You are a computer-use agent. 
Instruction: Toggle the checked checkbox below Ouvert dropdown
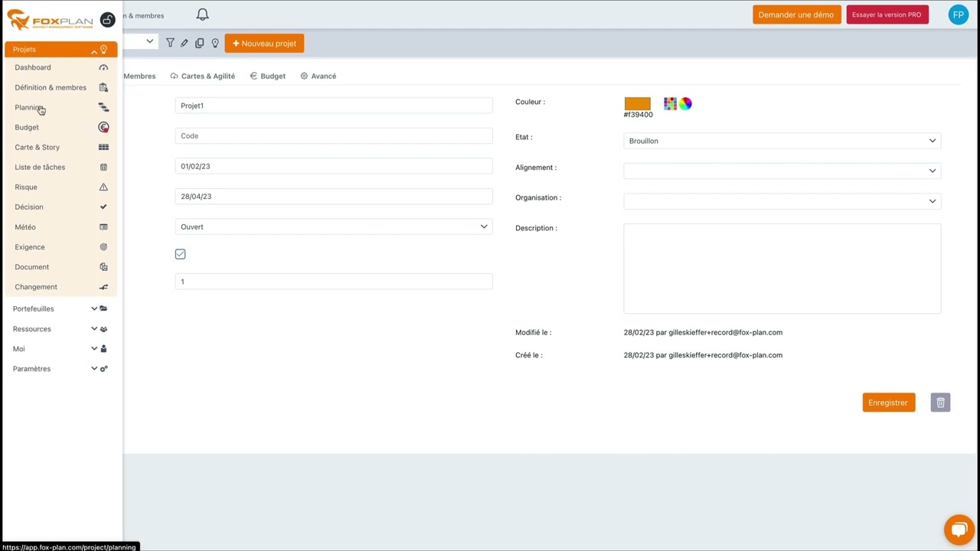click(180, 254)
